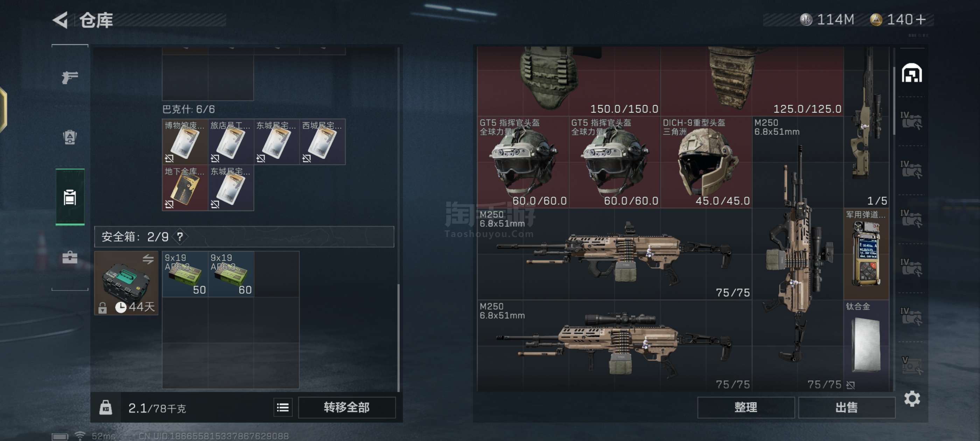Select the 地下金库 gold key card

185,188
